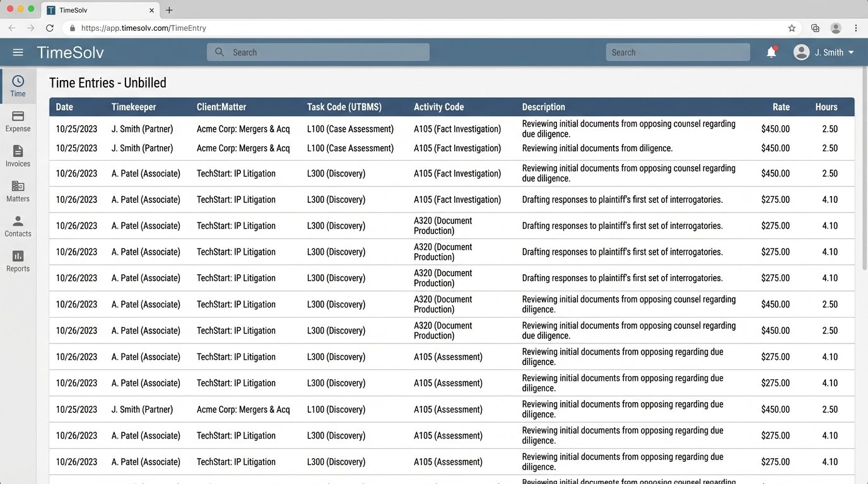Click the magnifying glass in the main search bar
Viewport: 868px width, 484px height.
tap(218, 52)
